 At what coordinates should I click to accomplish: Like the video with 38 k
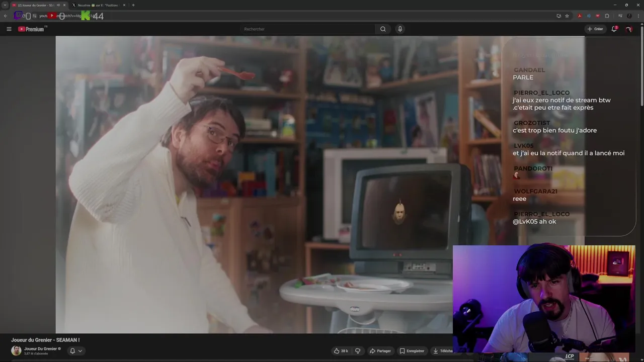(x=342, y=351)
